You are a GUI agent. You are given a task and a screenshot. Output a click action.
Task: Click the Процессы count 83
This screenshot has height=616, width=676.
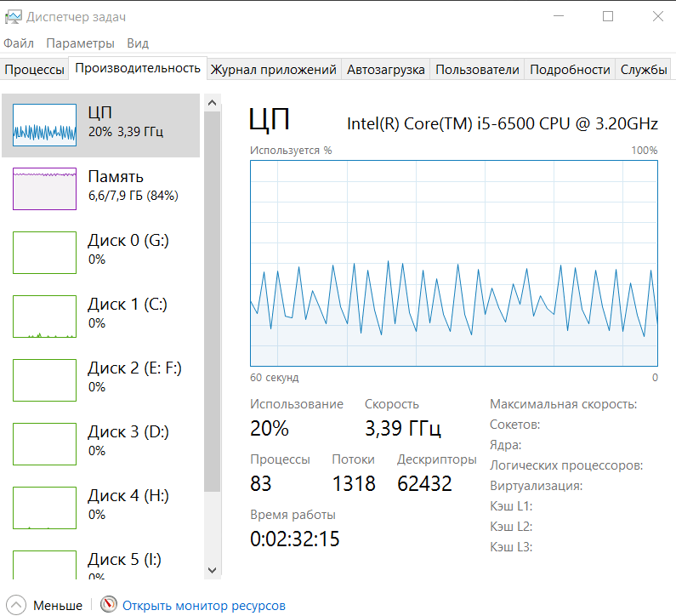pos(261,483)
